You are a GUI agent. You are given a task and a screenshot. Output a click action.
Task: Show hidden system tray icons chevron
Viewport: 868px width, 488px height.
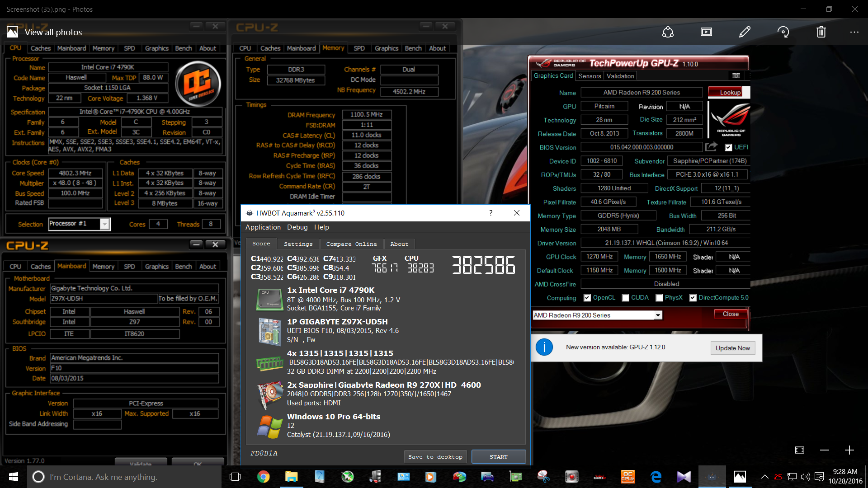[764, 477]
